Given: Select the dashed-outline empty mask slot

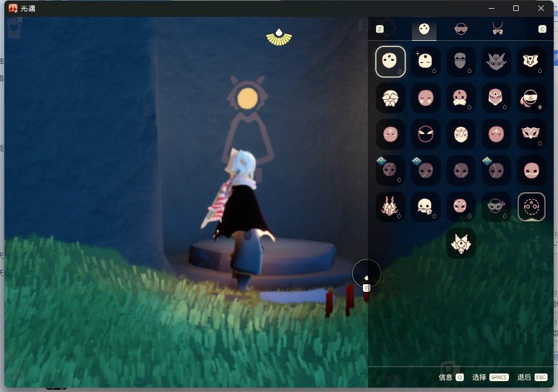Looking at the screenshot, I should (531, 207).
